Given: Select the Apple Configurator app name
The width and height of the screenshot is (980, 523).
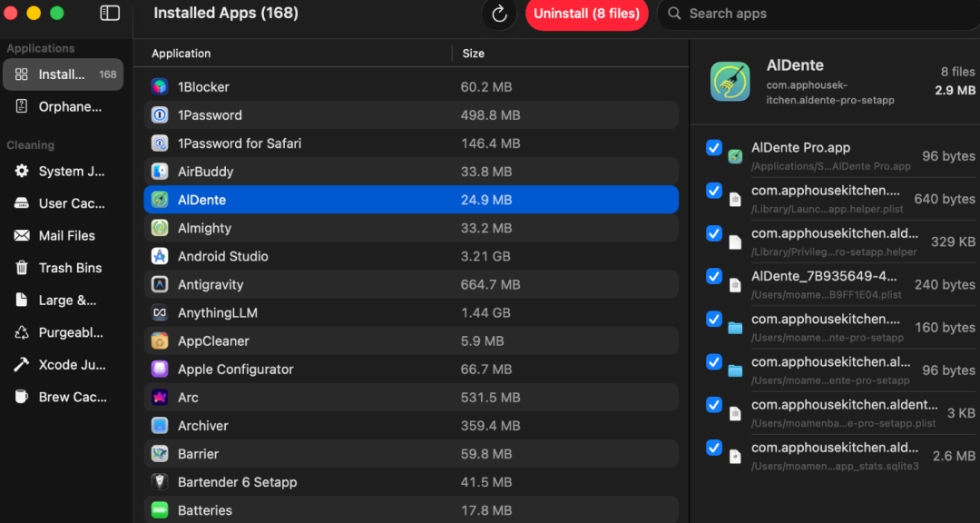Looking at the screenshot, I should coord(236,370).
